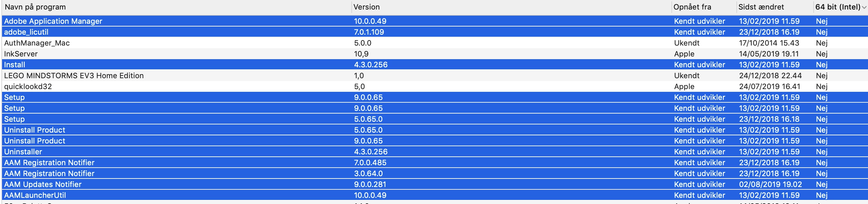
Task: Click the Opnået fra column header
Action: [704, 7]
